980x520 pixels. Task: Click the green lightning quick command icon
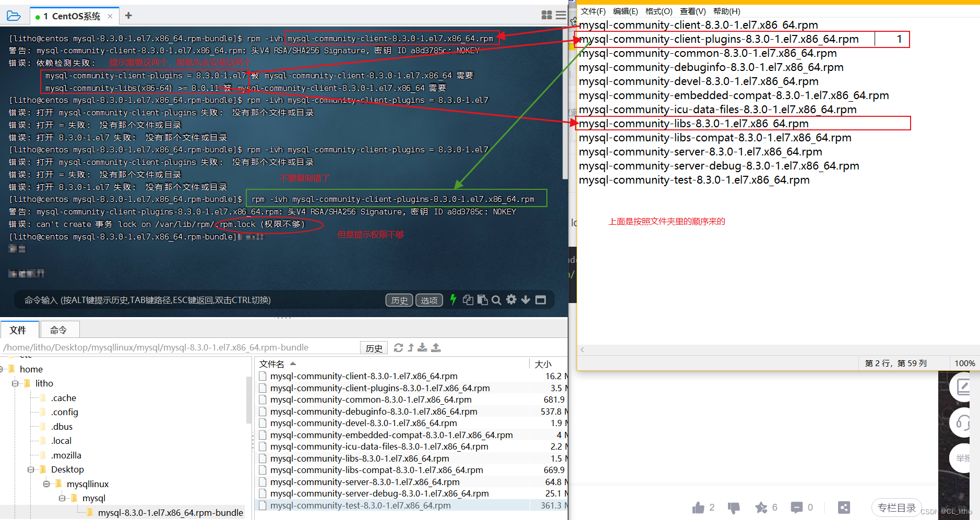[x=453, y=299]
